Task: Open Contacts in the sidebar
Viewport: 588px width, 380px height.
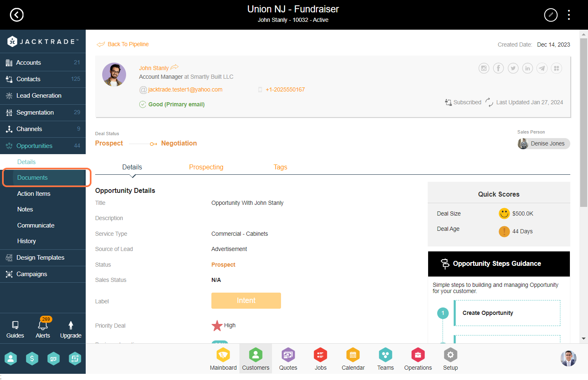Action: point(43,79)
